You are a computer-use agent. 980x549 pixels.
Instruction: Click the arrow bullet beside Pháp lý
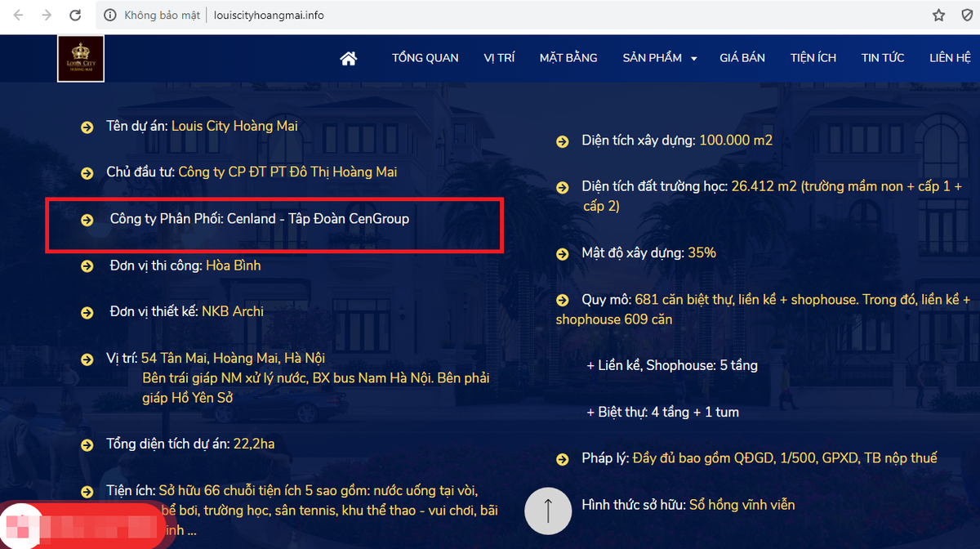point(562,459)
